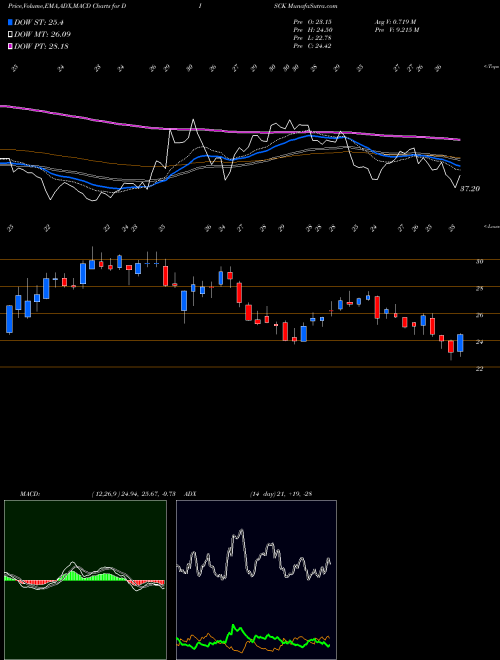Click the Pre L: 22.78 low value
Screen dimensions: 500x660
(x=313, y=38)
